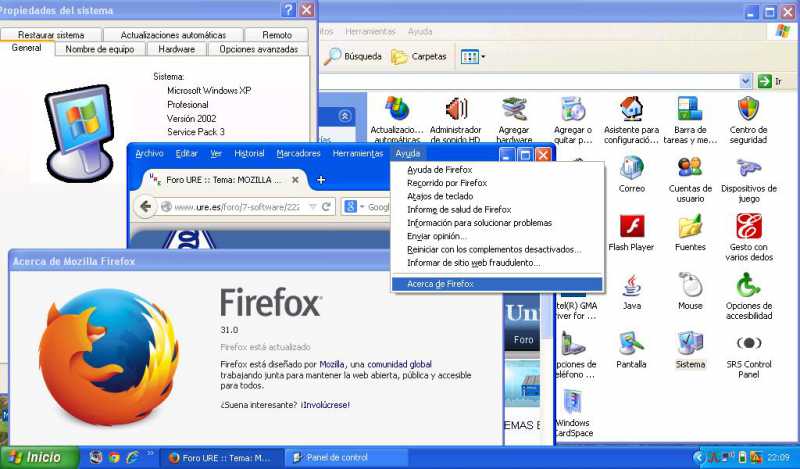Screen dimensions: 800x469
Task: Switch to Opciones avanzadas tab
Action: (x=258, y=49)
